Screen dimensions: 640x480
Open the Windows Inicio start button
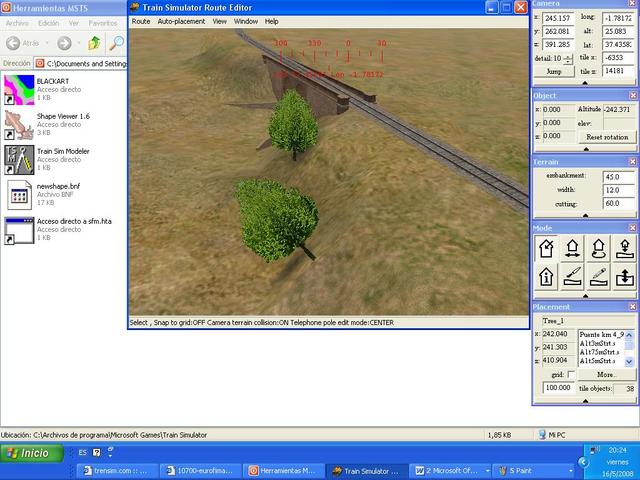[28, 453]
